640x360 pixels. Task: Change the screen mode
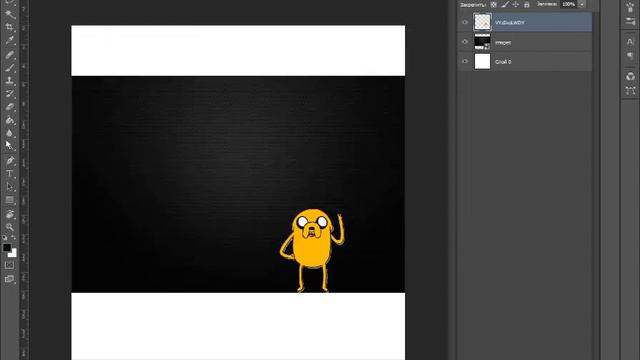click(x=9, y=279)
